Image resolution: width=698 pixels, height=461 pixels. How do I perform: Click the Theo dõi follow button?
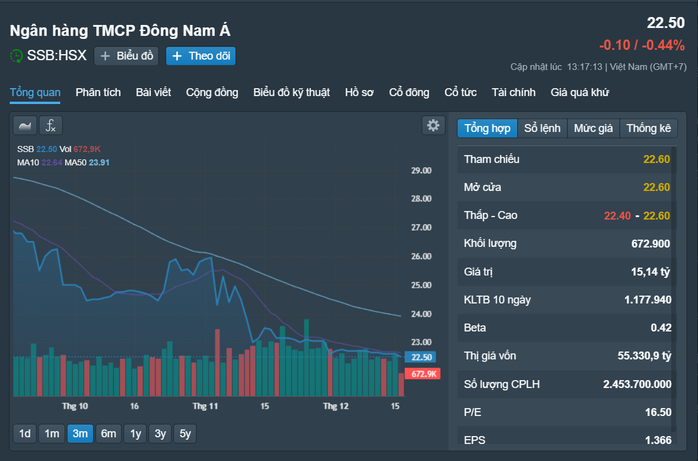click(x=201, y=56)
